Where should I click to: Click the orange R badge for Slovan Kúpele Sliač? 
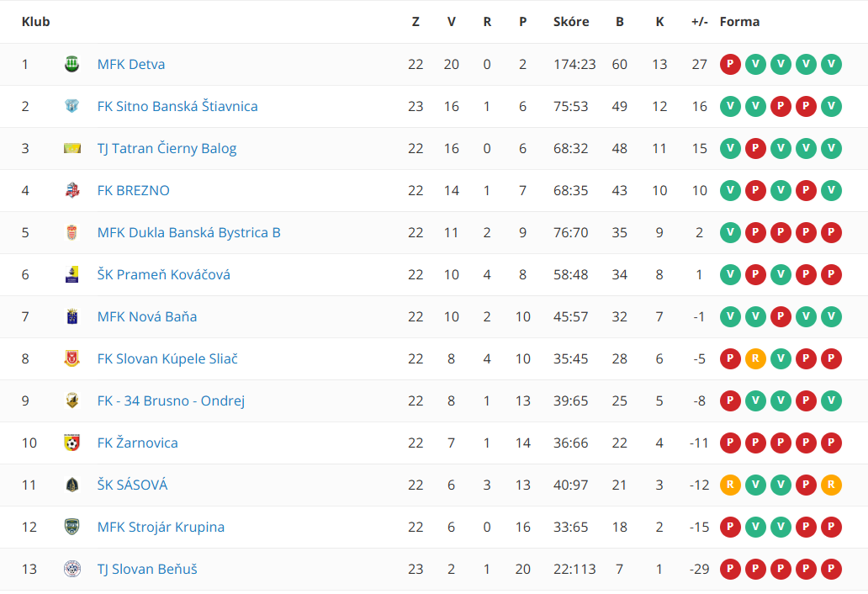click(755, 358)
